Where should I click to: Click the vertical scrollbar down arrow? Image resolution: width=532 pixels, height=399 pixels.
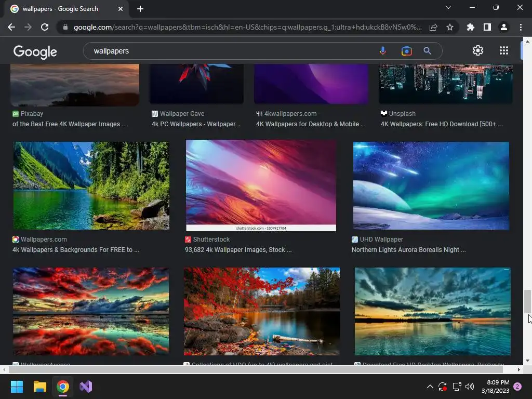tap(527, 361)
